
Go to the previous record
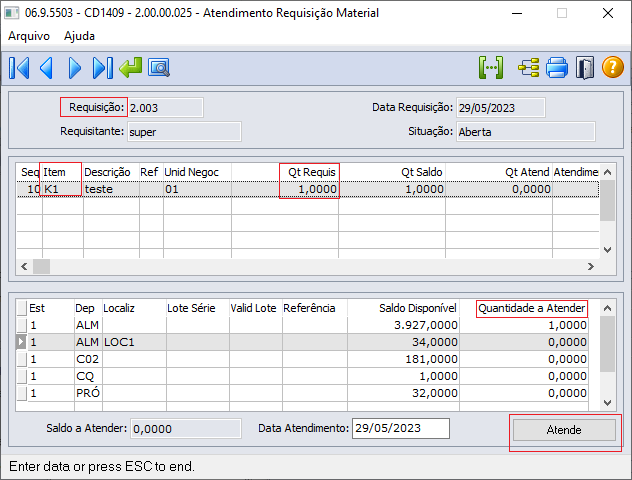(46, 68)
